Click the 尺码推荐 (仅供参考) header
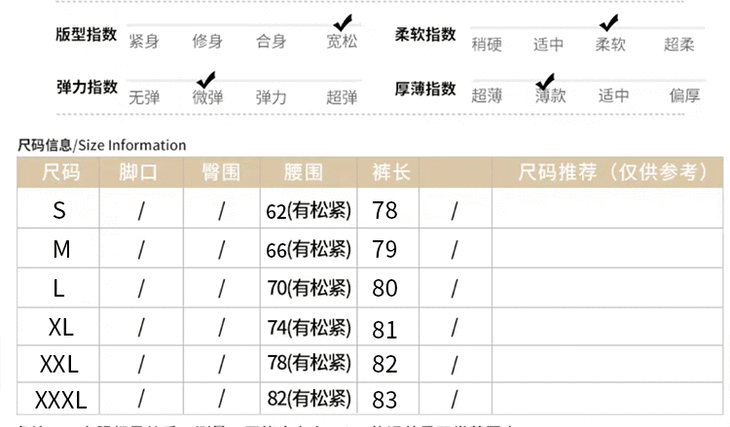This screenshot has width=730, height=427. tap(607, 172)
